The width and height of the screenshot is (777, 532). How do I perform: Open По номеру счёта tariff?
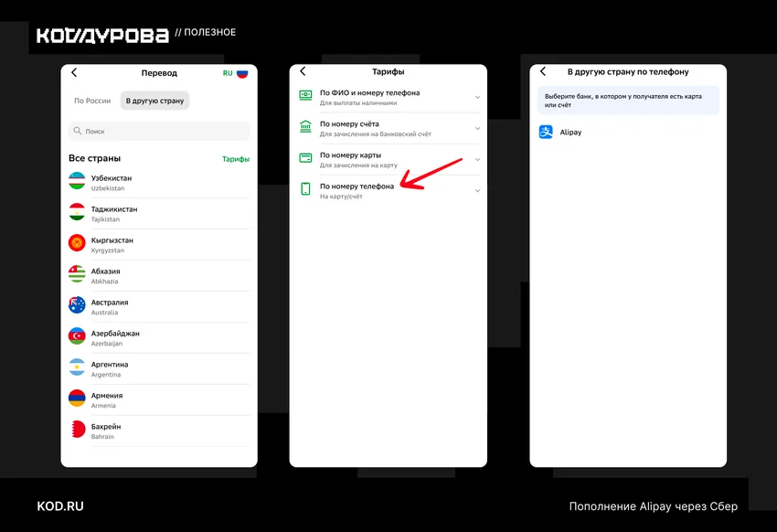390,128
